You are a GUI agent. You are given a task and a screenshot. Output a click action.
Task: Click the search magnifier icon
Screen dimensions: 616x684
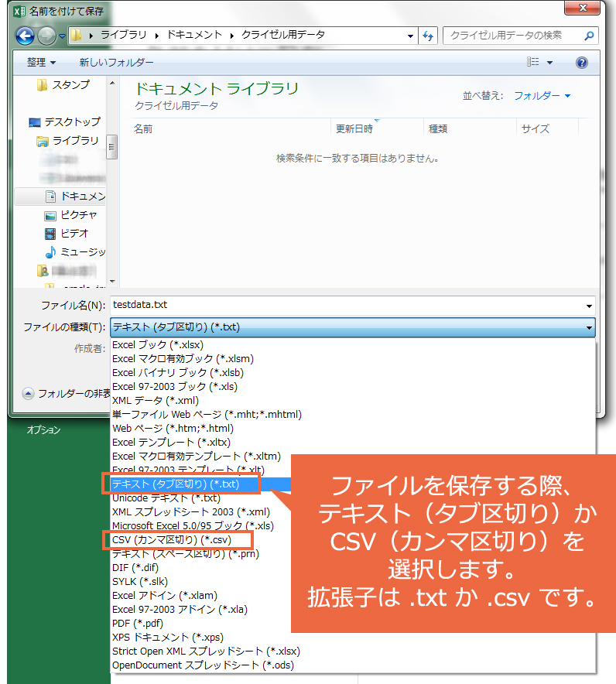589,36
